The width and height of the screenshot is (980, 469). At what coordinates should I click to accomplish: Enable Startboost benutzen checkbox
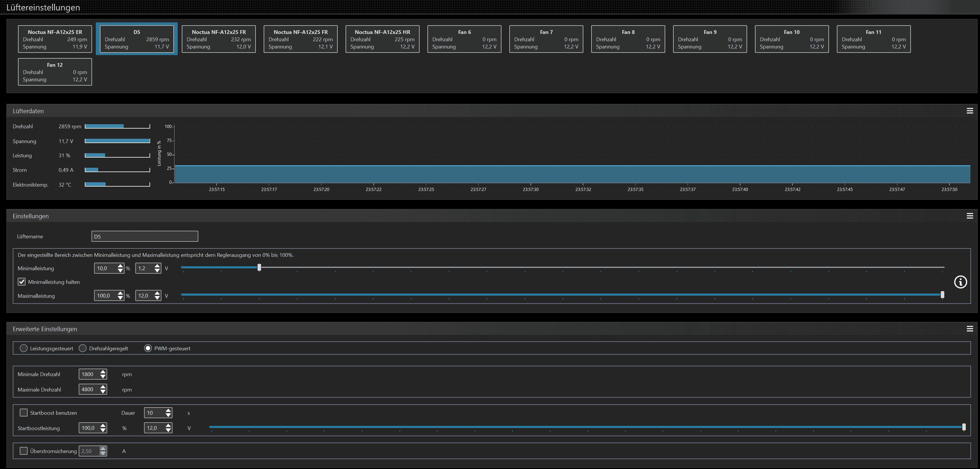point(24,413)
